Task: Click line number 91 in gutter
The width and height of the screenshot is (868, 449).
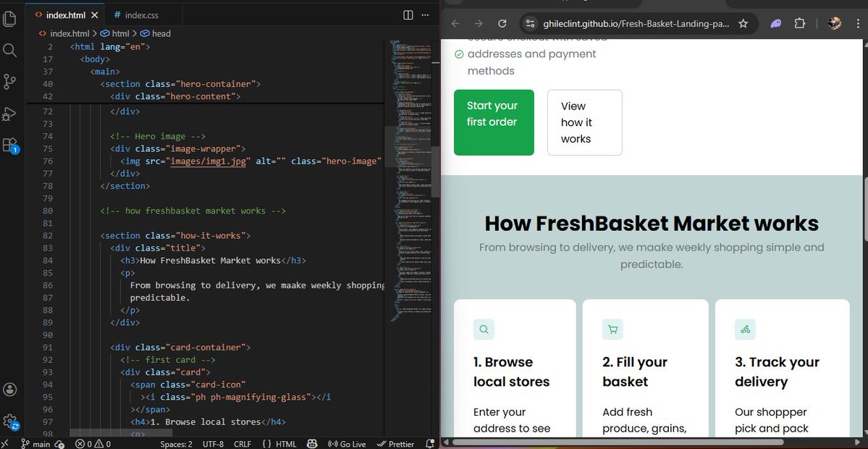Action: [x=48, y=347]
